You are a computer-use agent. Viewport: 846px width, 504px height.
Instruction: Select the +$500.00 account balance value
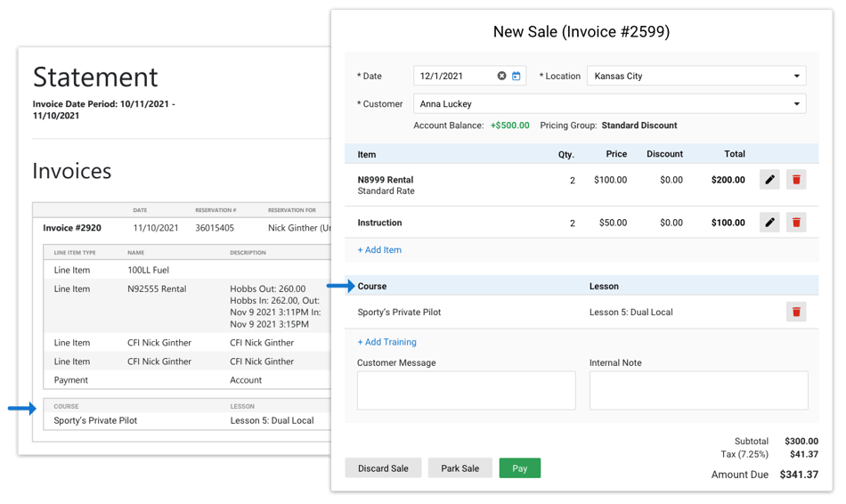(x=510, y=126)
